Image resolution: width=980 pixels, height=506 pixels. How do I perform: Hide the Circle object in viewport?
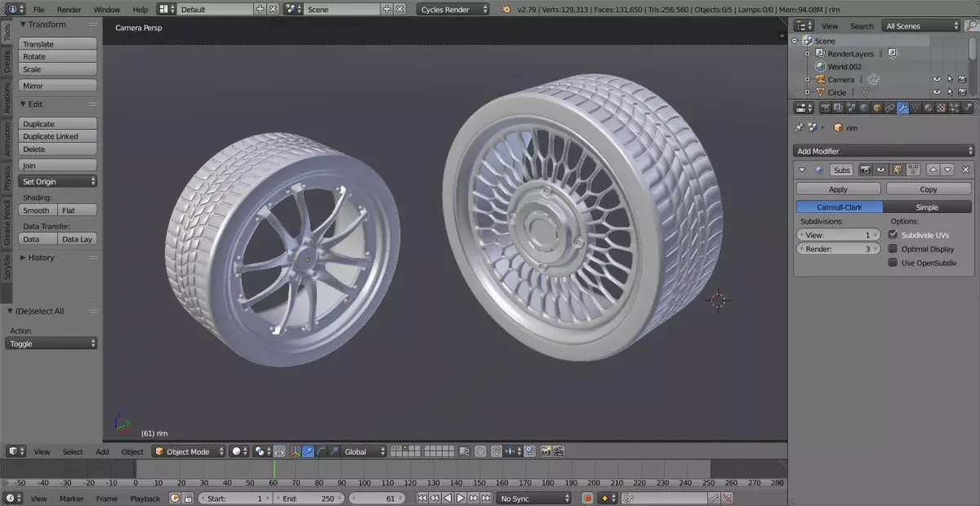tap(937, 92)
